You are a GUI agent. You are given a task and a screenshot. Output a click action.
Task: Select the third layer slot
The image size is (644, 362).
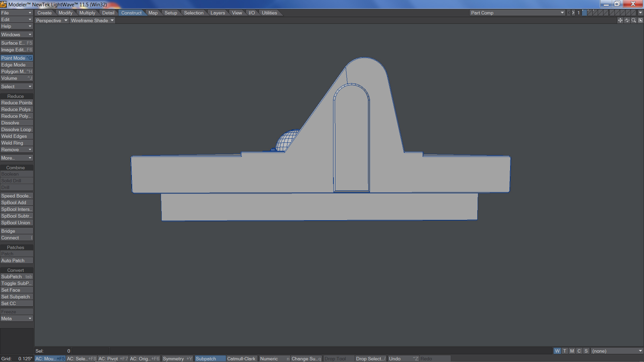pyautogui.click(x=595, y=13)
